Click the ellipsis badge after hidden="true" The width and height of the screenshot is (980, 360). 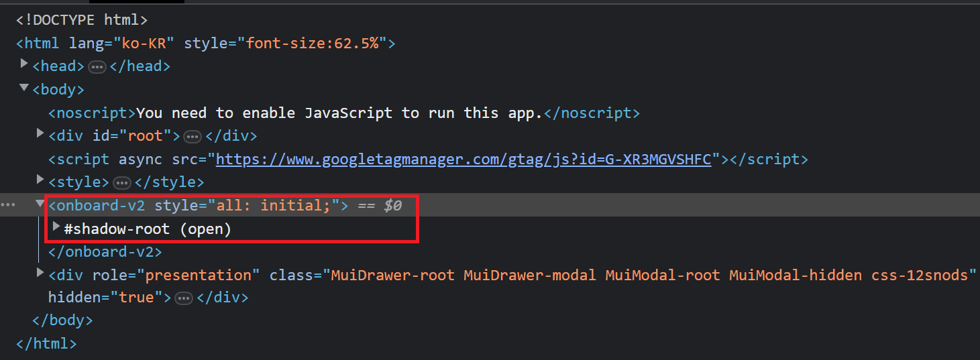click(x=184, y=299)
